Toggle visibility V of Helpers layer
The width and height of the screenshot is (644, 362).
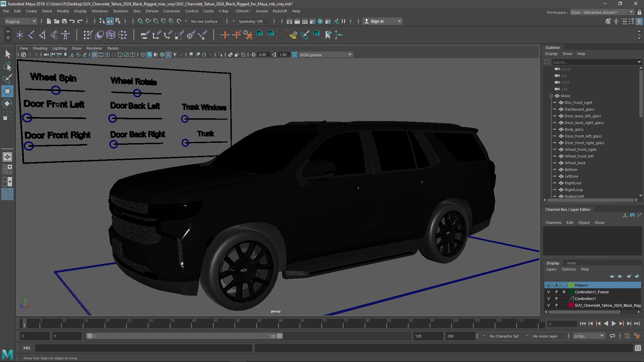tap(549, 285)
